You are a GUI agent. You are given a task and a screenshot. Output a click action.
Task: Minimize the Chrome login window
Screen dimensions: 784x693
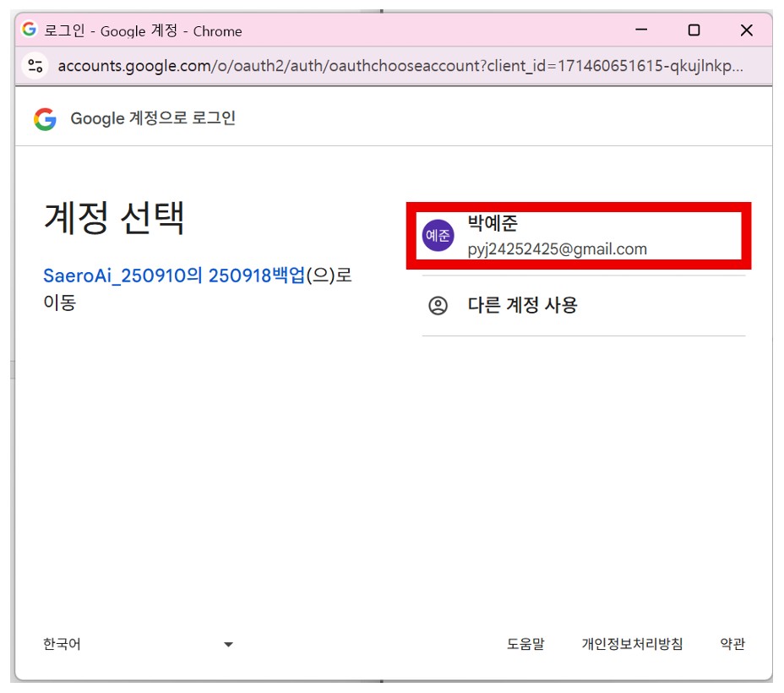click(641, 30)
